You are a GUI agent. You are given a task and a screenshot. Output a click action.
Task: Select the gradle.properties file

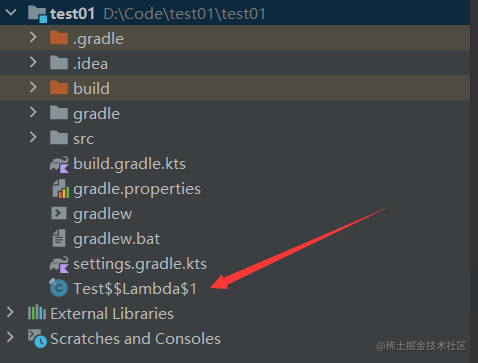tap(137, 189)
